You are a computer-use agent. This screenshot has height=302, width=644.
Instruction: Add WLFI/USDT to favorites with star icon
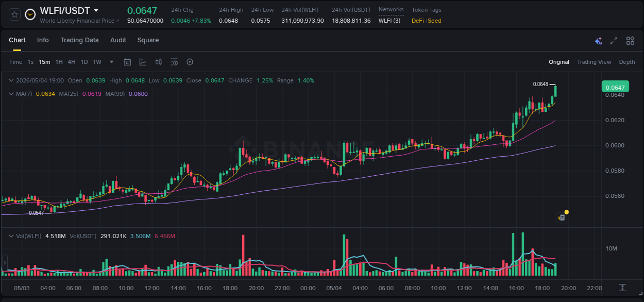(14, 14)
